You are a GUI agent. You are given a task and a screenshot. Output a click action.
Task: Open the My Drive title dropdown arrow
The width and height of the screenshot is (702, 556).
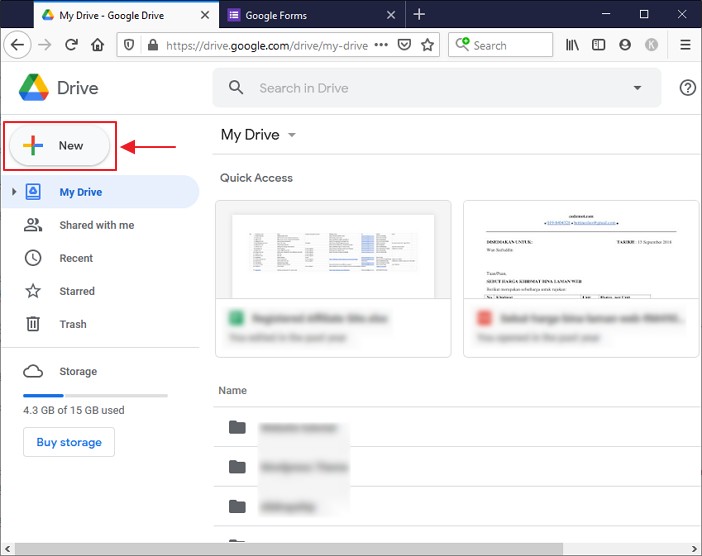[x=292, y=135]
